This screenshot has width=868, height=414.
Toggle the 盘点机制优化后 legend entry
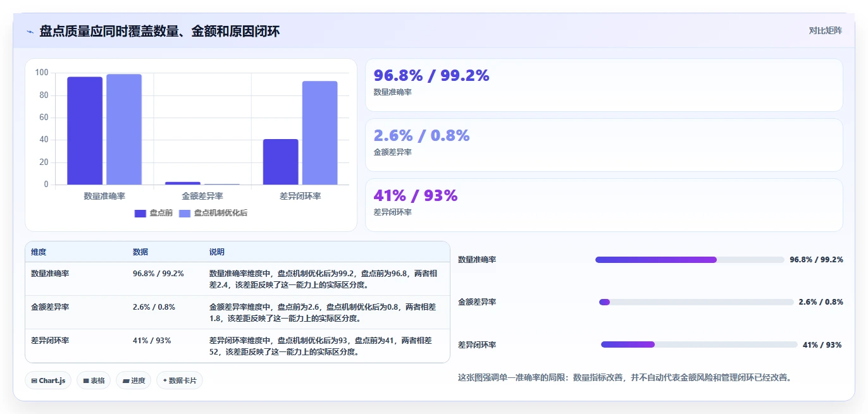pos(213,213)
